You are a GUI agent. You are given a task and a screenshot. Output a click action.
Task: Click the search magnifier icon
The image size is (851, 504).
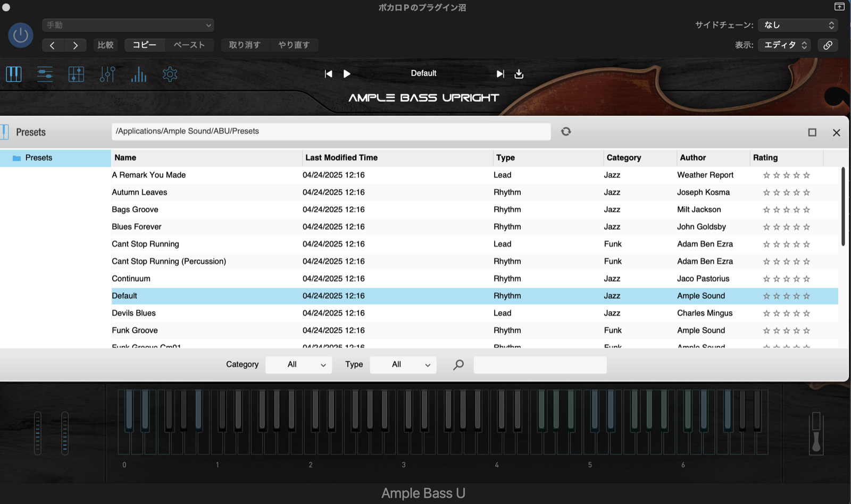(458, 365)
